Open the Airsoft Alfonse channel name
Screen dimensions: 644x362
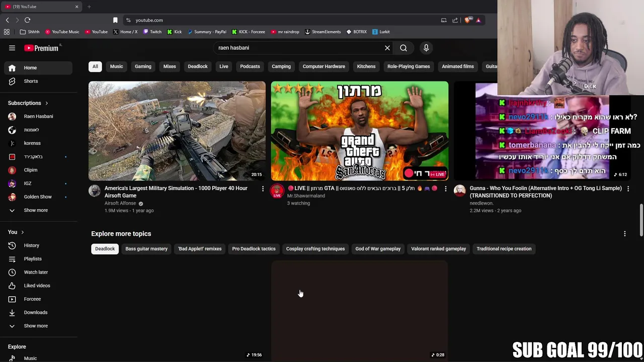(120, 203)
